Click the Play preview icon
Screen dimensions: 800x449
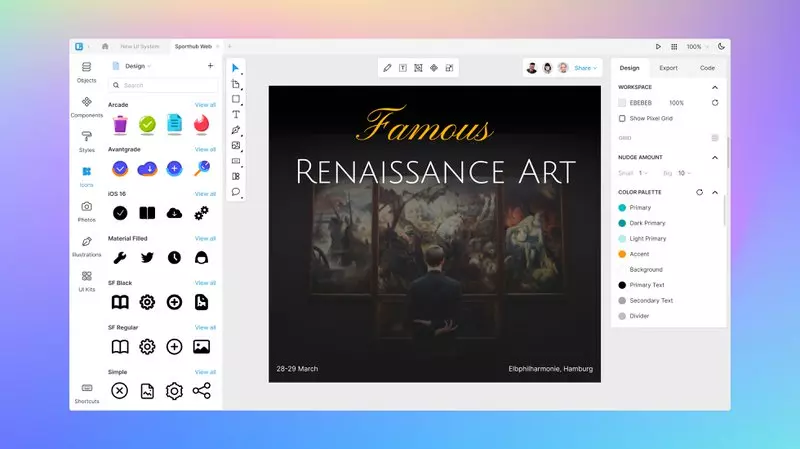pos(658,46)
